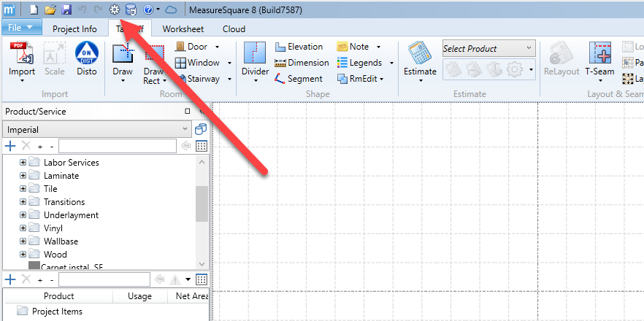Insert a Window with the Window tool
644x321 pixels.
(x=197, y=63)
